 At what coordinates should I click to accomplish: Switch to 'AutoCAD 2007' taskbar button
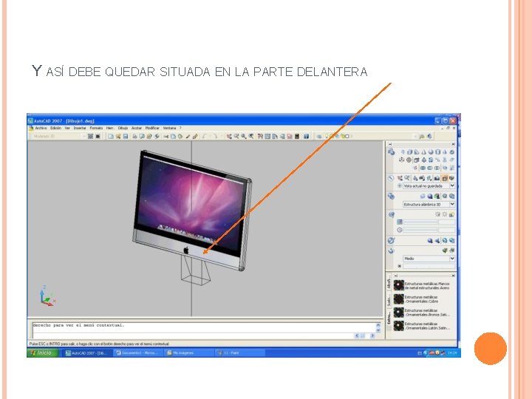[87, 353]
